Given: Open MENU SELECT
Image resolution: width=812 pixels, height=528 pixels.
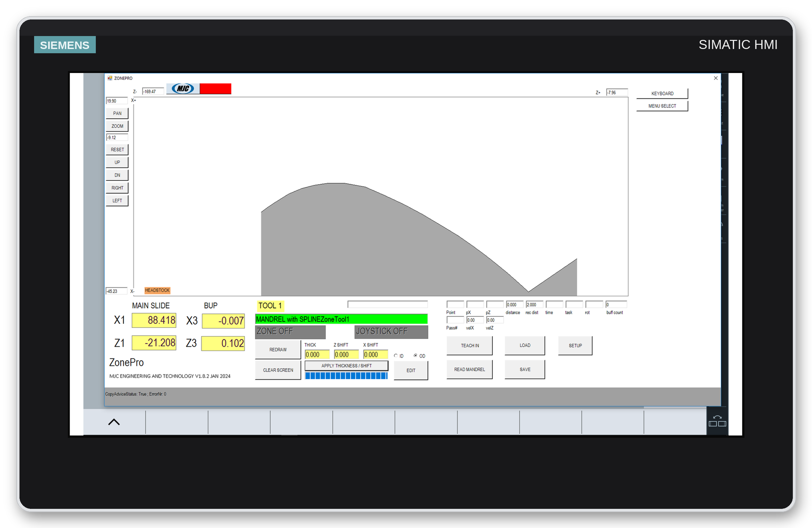Looking at the screenshot, I should [662, 106].
